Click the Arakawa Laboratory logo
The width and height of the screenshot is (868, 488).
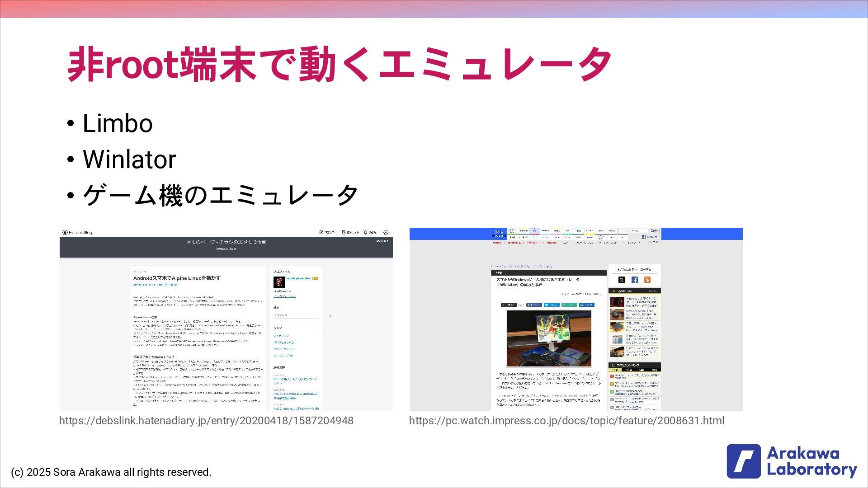click(x=792, y=461)
